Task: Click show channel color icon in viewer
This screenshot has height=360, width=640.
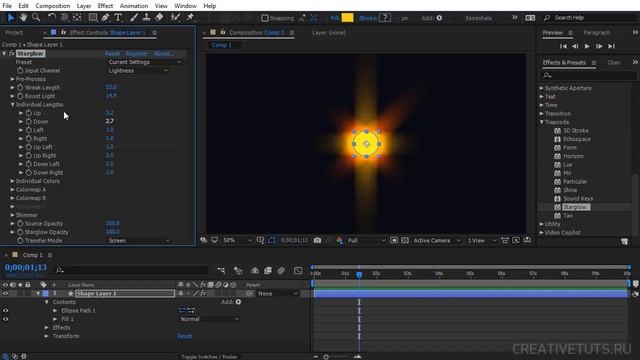Action: pyautogui.click(x=339, y=240)
